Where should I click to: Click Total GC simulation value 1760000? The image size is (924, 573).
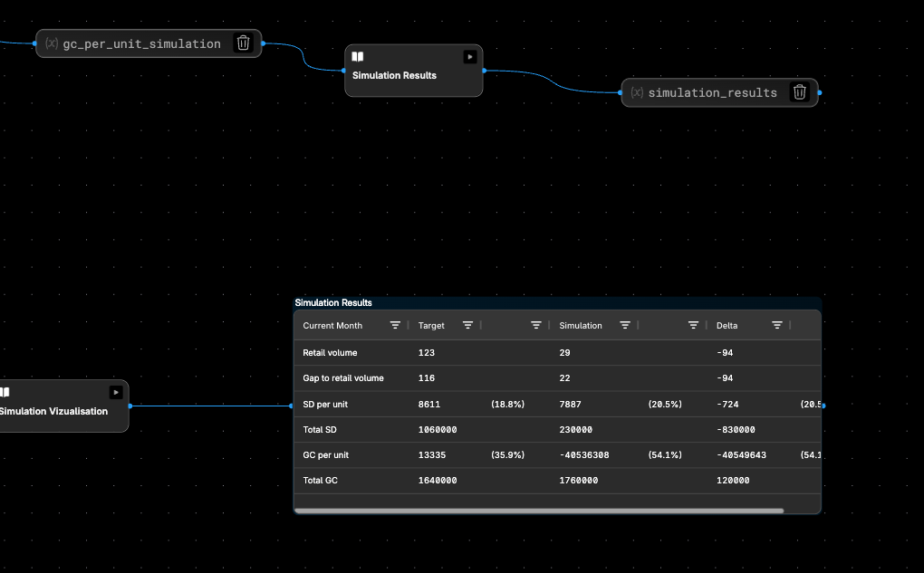tap(578, 481)
